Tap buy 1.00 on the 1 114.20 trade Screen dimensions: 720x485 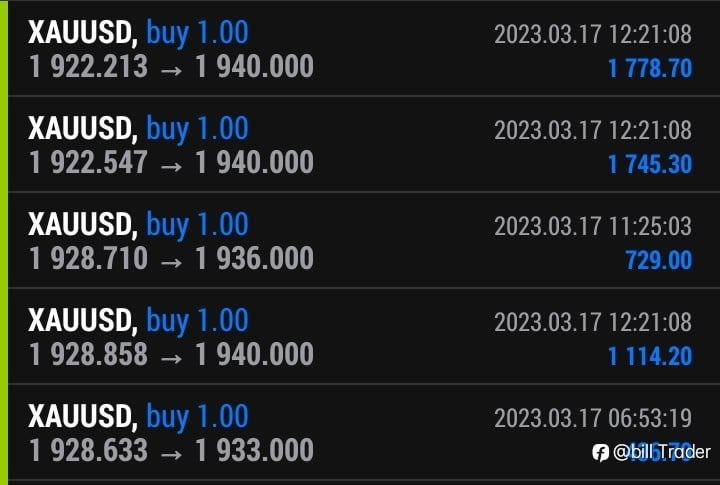coord(197,321)
